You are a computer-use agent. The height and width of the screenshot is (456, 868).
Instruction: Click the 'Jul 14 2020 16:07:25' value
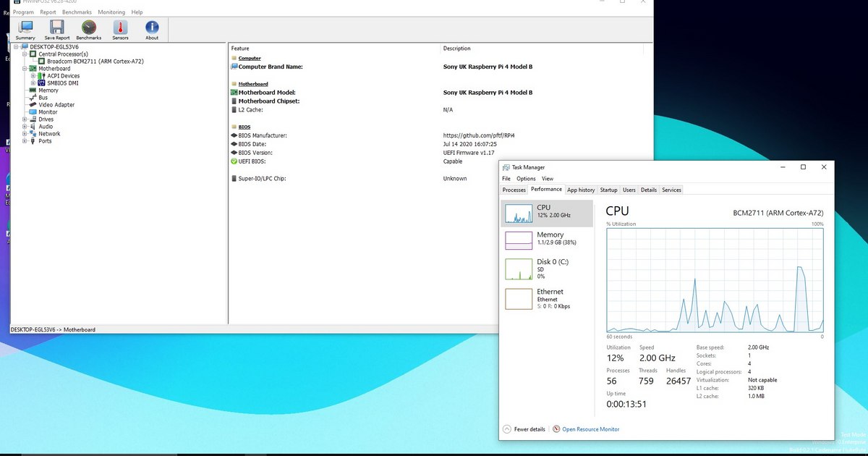point(470,144)
